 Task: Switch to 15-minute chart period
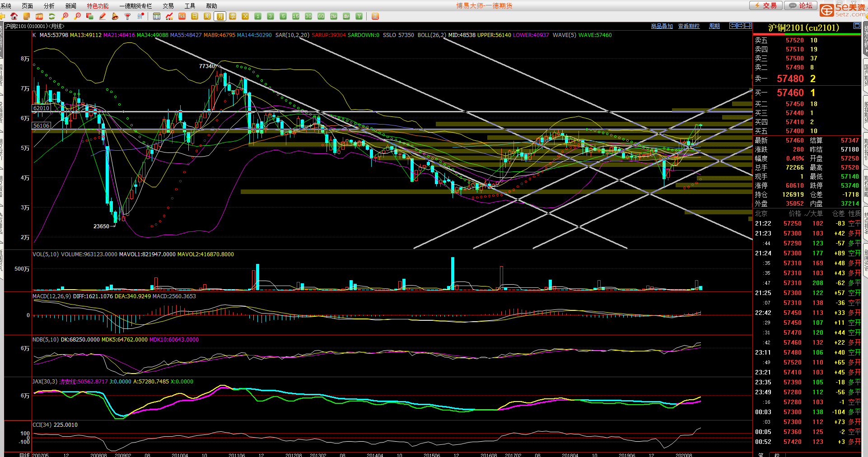[296, 16]
